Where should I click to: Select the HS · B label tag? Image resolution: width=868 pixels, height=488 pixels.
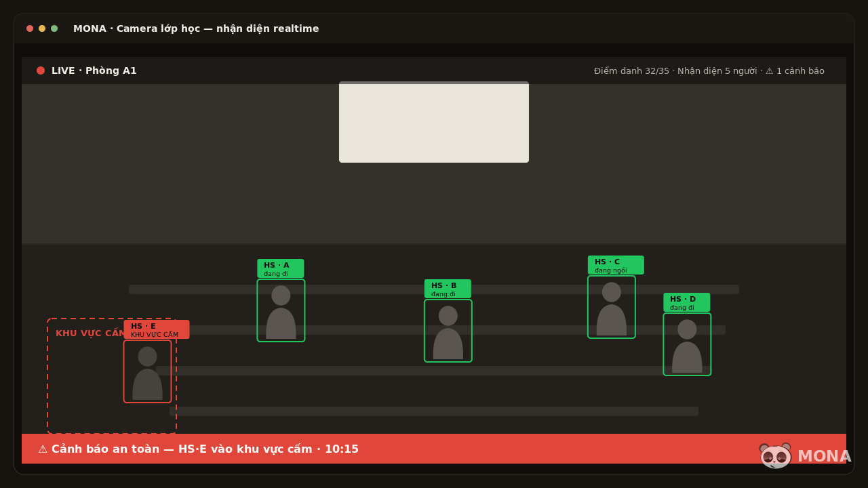tap(448, 289)
